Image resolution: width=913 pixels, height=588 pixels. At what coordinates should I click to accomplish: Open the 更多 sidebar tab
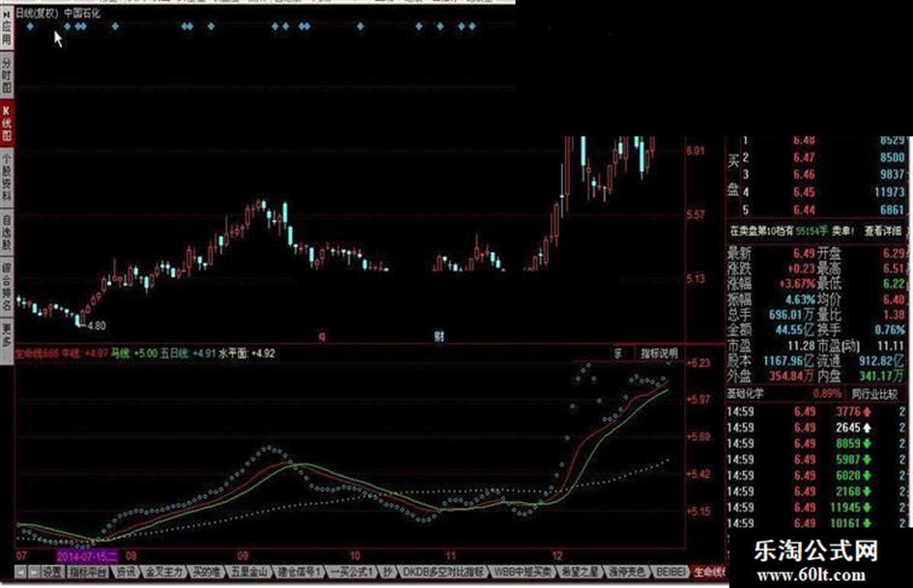point(7,340)
